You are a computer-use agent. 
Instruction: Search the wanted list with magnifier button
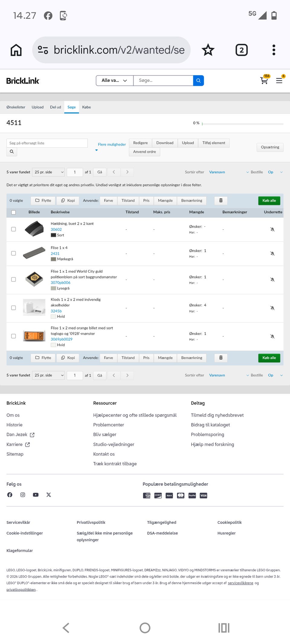(12, 152)
